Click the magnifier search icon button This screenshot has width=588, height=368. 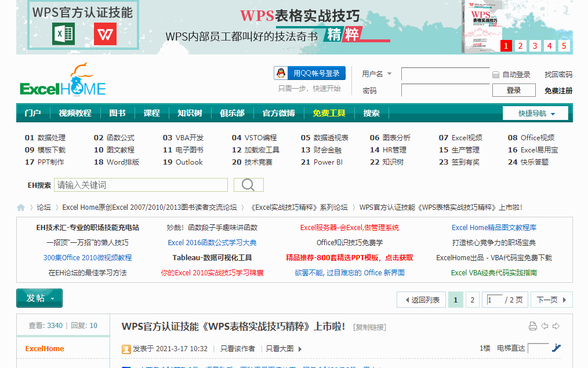click(x=248, y=185)
